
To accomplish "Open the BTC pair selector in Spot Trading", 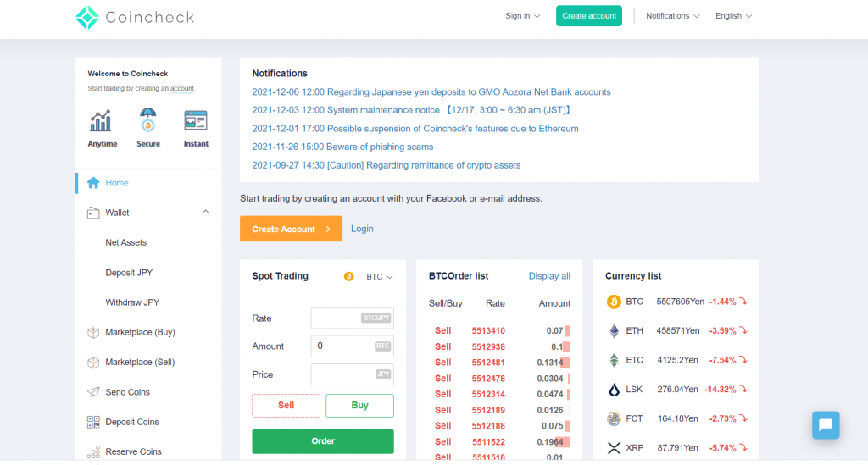I will click(380, 276).
